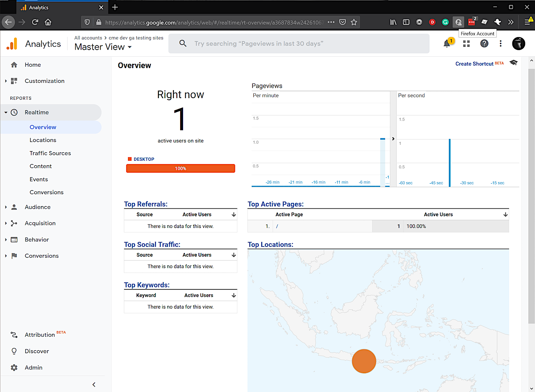Screen dimensions: 535x392
Task: Open the Master View dropdown
Action: (103, 47)
